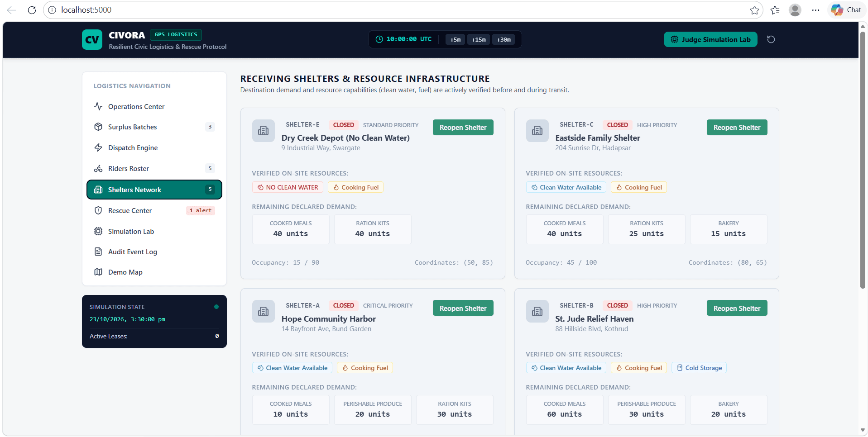
Task: Click the reset simulation icon in header
Action: [x=771, y=39]
